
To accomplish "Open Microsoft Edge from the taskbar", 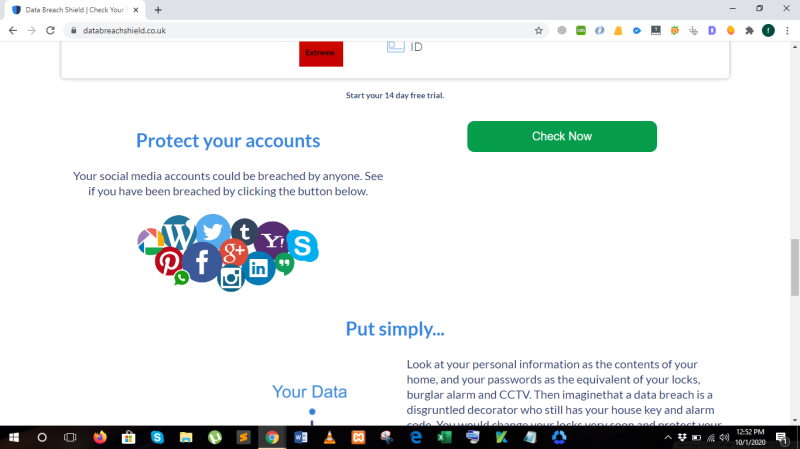I will pos(416,437).
